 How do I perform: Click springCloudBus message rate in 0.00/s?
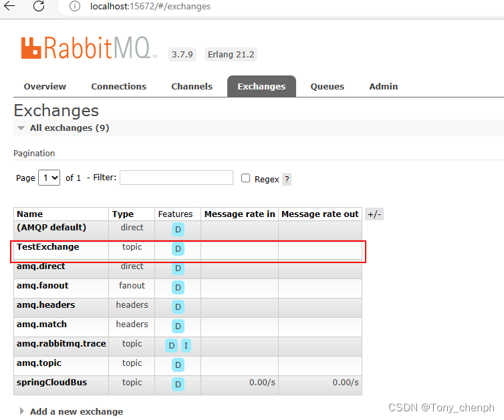click(x=262, y=383)
